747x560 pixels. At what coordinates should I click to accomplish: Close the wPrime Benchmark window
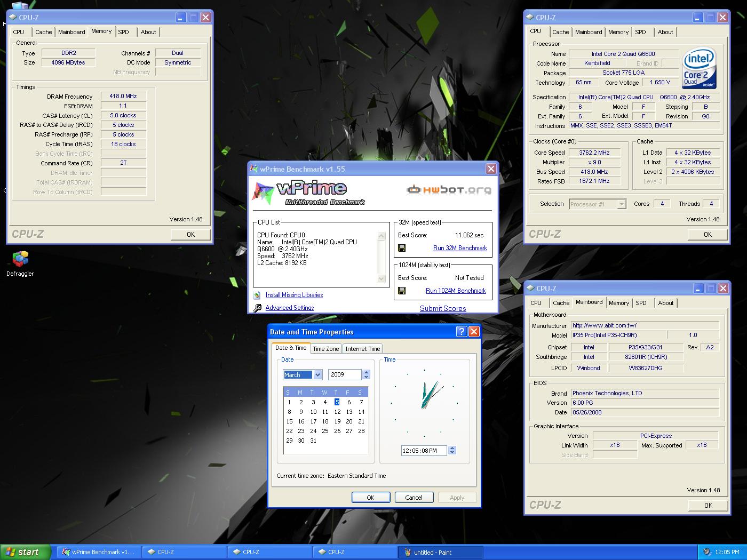(491, 169)
